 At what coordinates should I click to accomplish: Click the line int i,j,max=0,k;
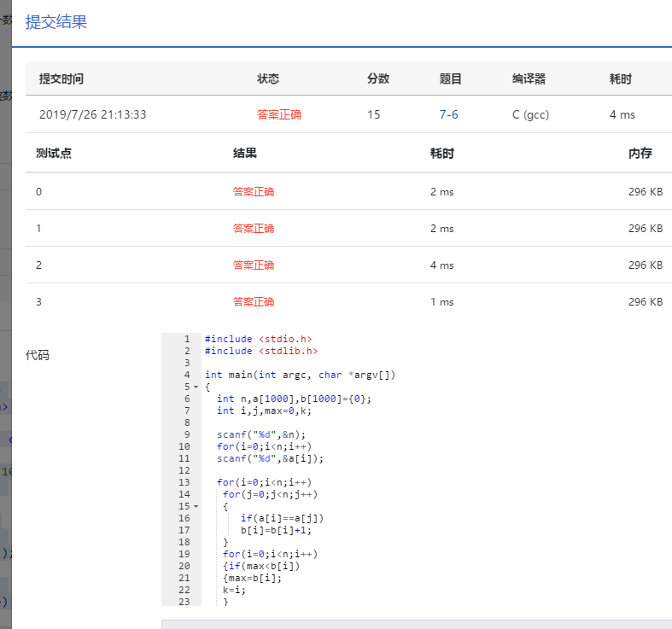[264, 411]
